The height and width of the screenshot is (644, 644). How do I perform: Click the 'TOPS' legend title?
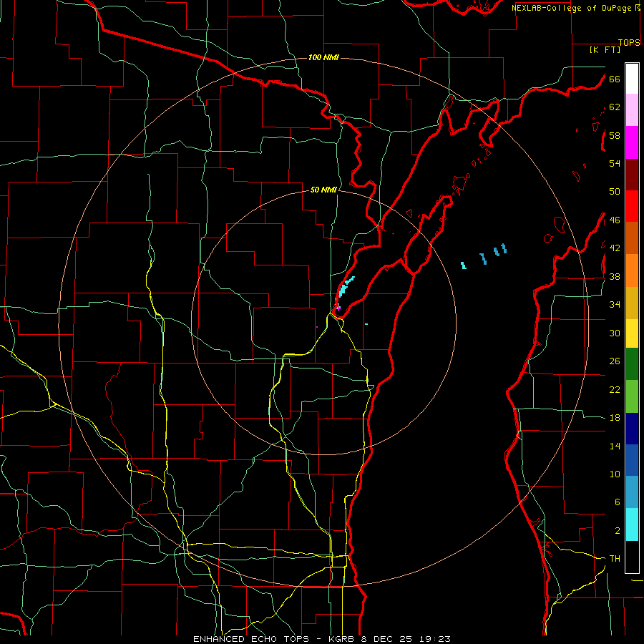[x=629, y=42]
